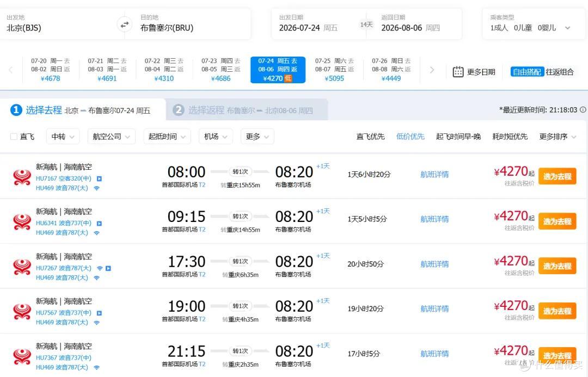The image size is (588, 377).
Task: Click wifi icon on HU469 in 21:15 row
Action: [x=97, y=367]
